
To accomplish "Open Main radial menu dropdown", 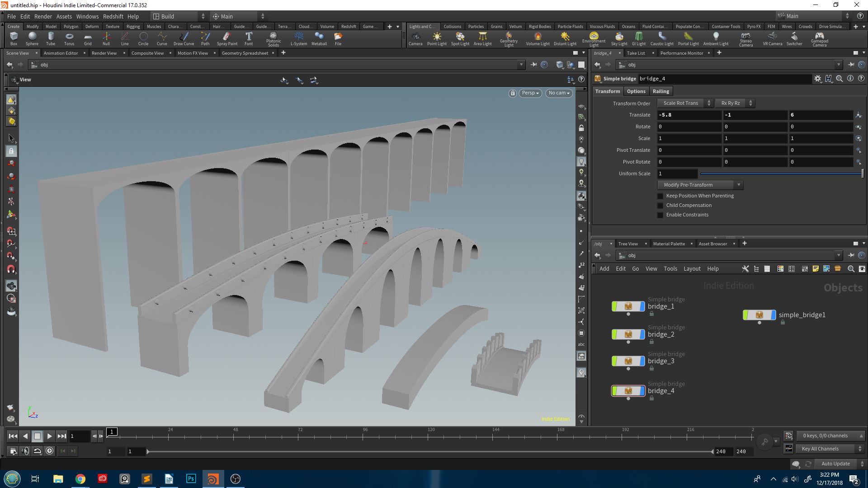I will point(239,16).
